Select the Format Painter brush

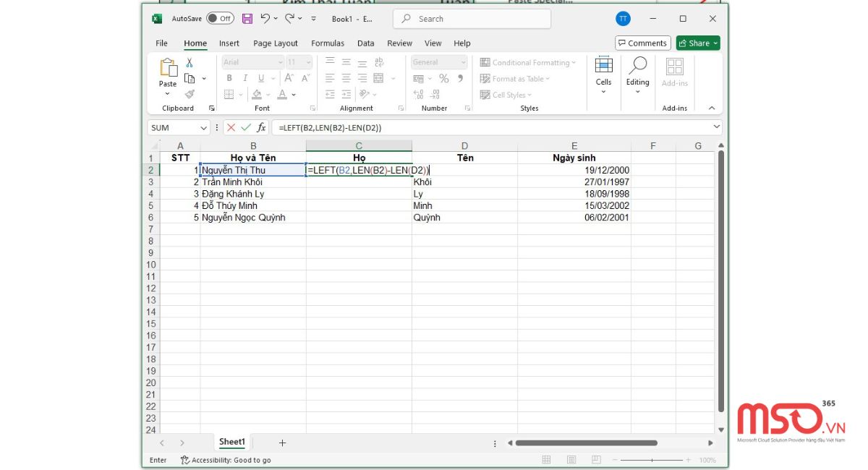(190, 94)
